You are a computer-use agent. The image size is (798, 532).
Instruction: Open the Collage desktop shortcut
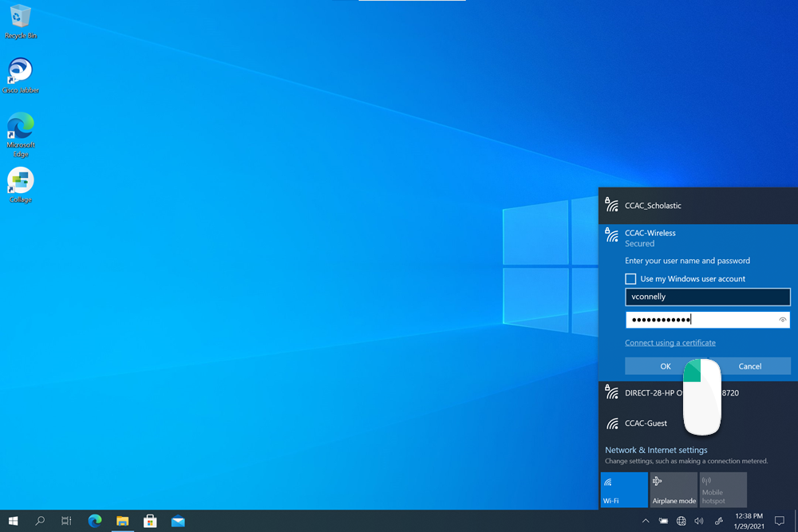point(21,185)
